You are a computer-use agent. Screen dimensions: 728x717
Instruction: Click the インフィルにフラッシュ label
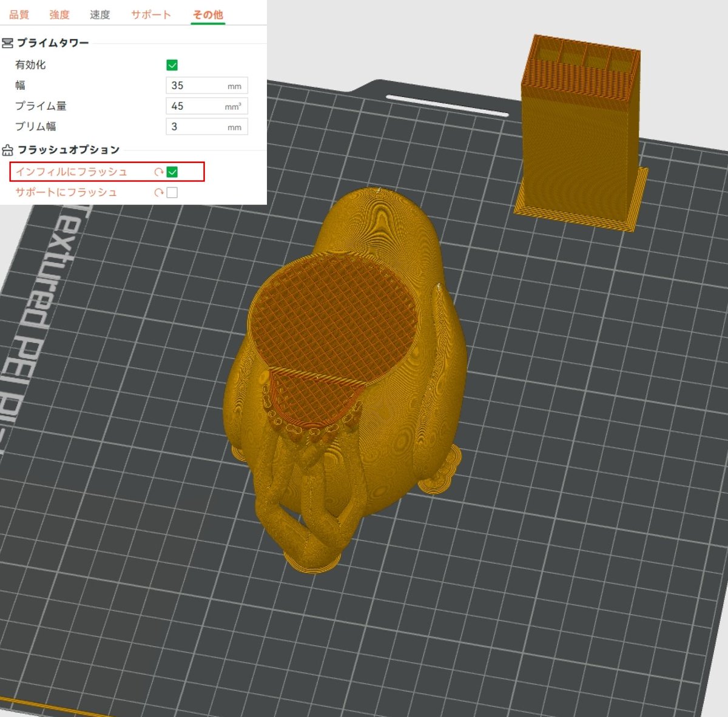click(x=72, y=172)
